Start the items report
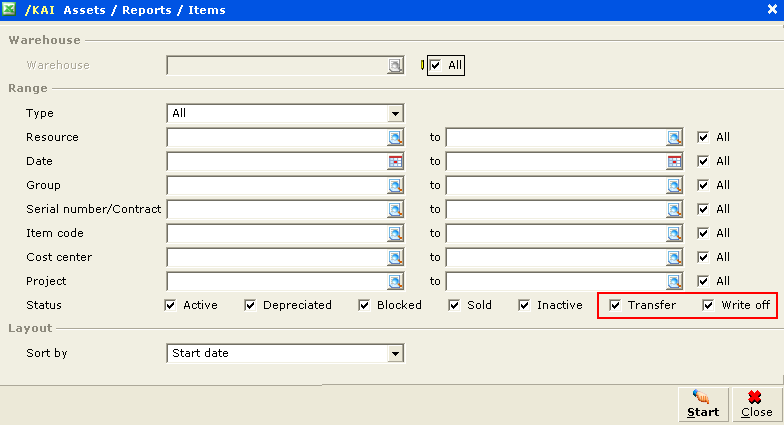 point(703,404)
